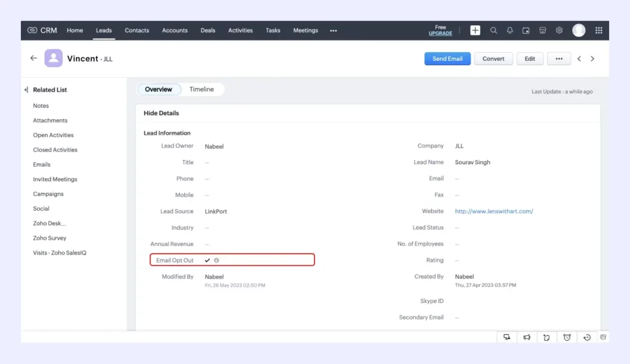Switch to the Timeline tab
Viewport: 630px width, 364px height.
click(202, 89)
